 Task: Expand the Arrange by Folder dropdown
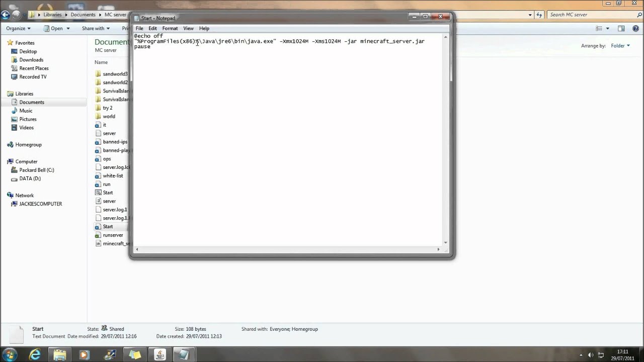coord(620,46)
